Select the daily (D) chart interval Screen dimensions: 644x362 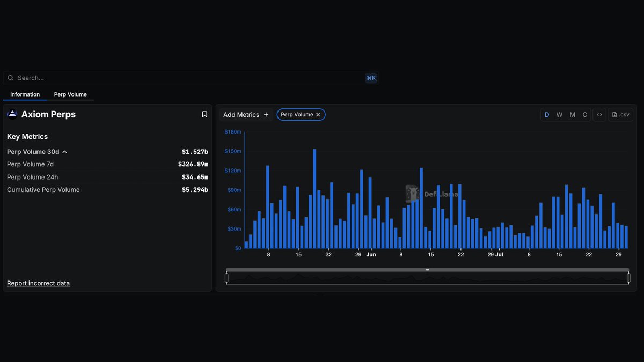(x=547, y=115)
